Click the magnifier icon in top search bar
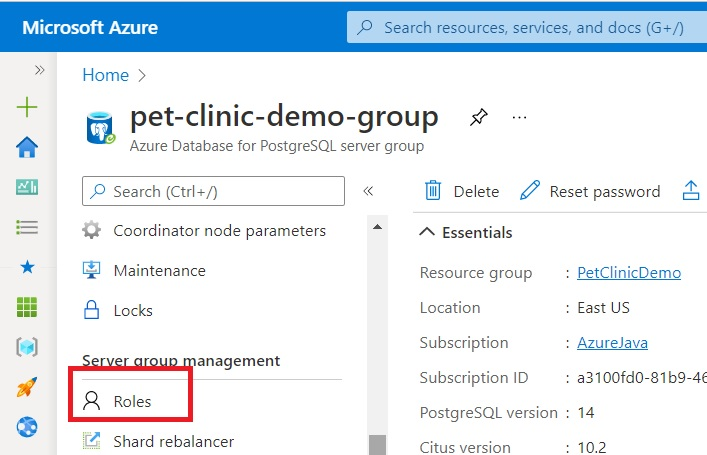Image resolution: width=707 pixels, height=455 pixels. [365, 28]
